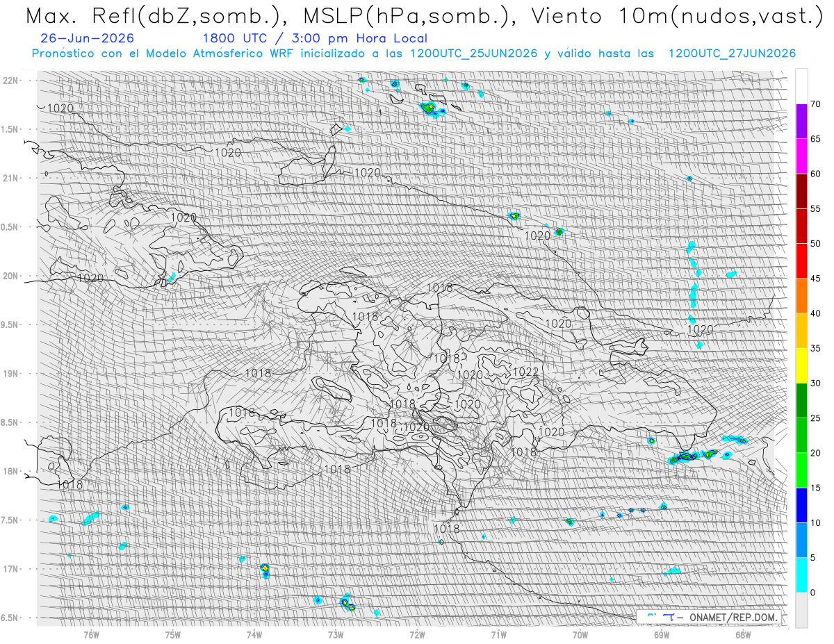834x644 pixels.
Task: Click the longitude axis label '71W'
Action: click(x=498, y=634)
